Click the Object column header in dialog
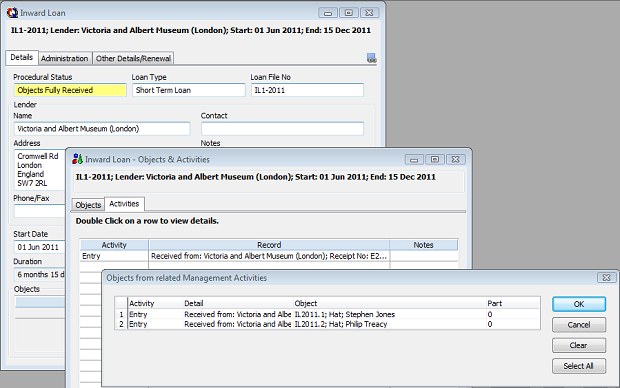The image size is (620, 388). [389, 303]
